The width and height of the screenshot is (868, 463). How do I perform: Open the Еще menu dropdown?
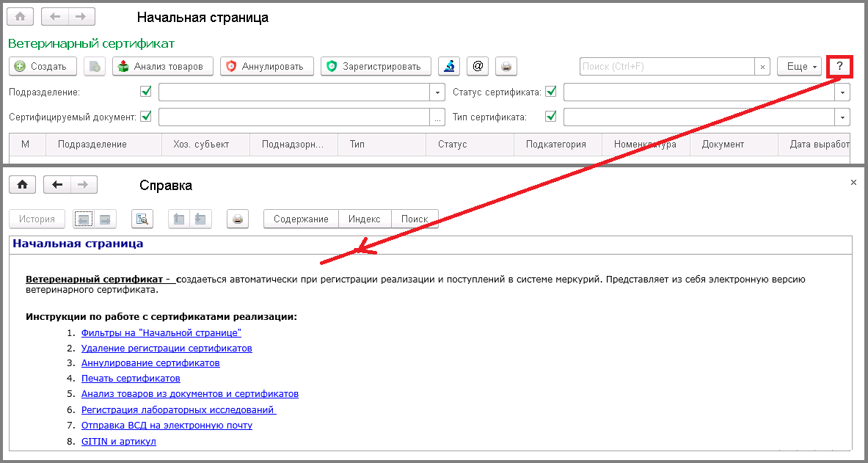tap(800, 67)
